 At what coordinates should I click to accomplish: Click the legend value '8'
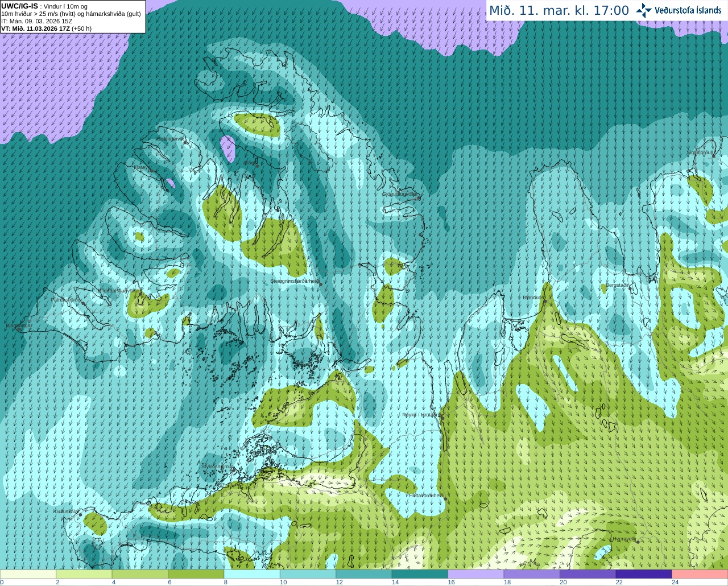click(226, 582)
